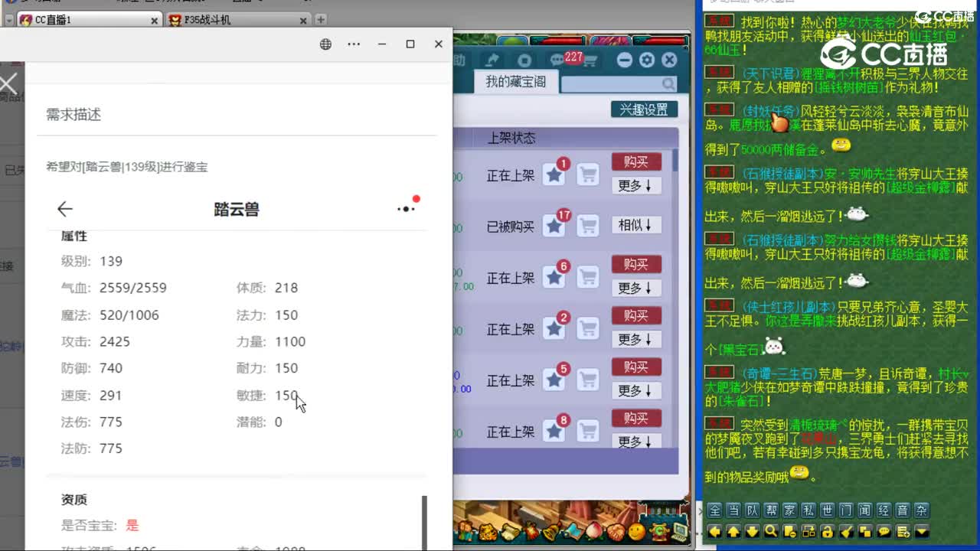980x551 pixels.
Task: Click 购买 in the star badge 5 row
Action: tap(636, 367)
